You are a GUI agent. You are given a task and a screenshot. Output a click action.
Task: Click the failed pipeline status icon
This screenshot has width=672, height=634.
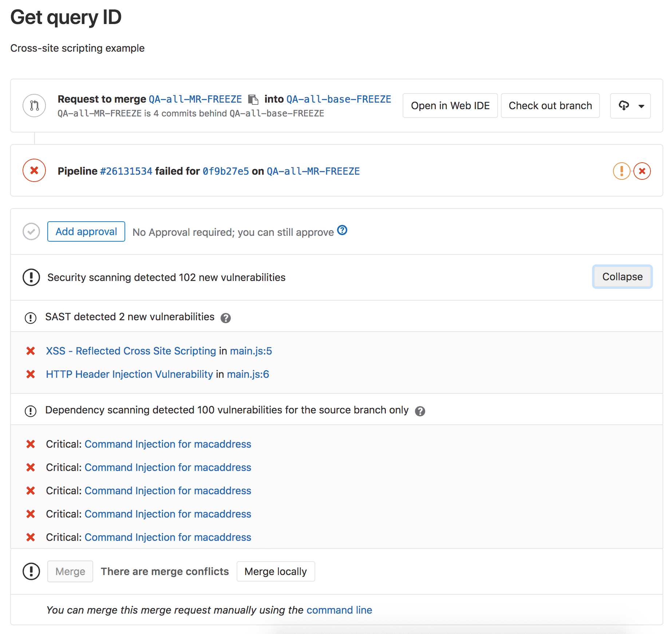[x=34, y=170]
